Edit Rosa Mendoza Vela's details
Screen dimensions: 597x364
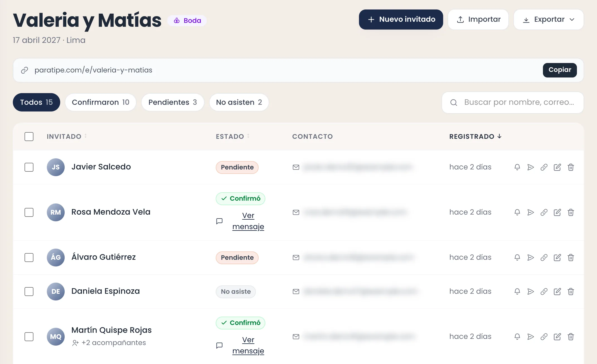tap(557, 212)
